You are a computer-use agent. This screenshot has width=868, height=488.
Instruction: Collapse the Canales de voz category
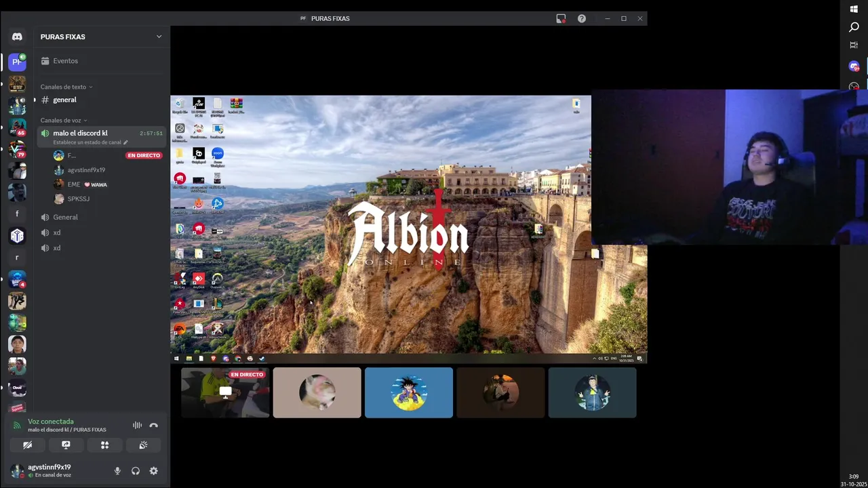tap(64, 120)
